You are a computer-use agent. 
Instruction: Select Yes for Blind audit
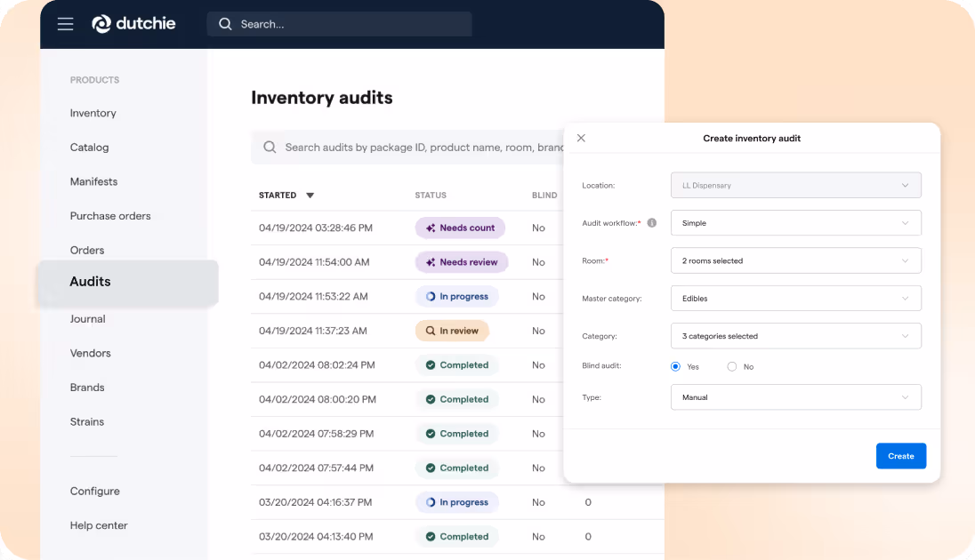pyautogui.click(x=675, y=367)
